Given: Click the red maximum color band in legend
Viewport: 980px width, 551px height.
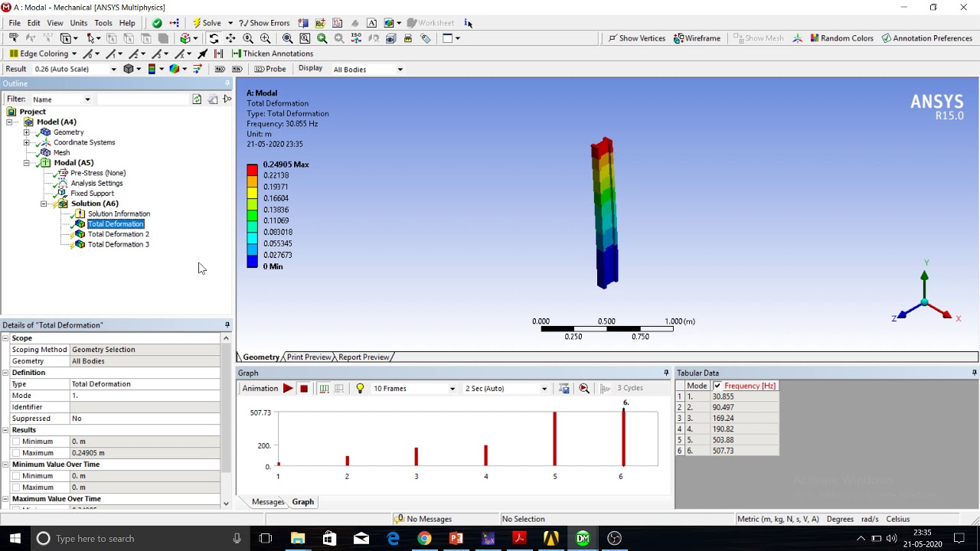Looking at the screenshot, I should point(252,170).
